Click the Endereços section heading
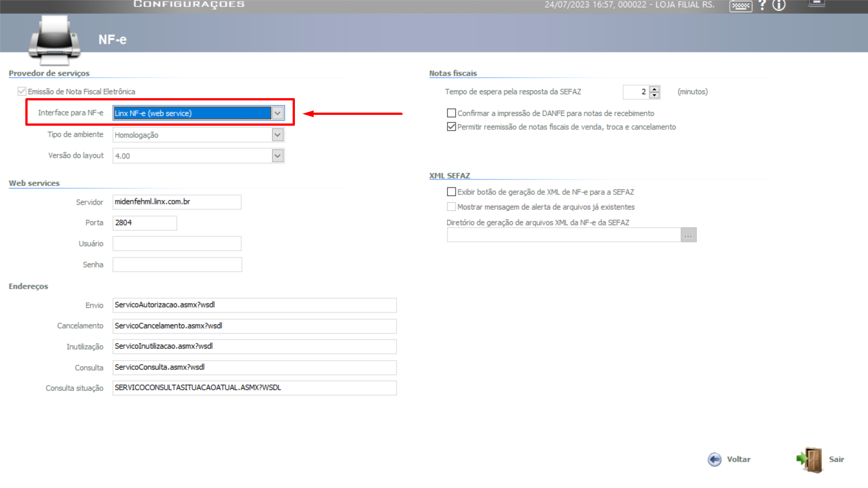Image resolution: width=868 pixels, height=488 pixels. (28, 286)
